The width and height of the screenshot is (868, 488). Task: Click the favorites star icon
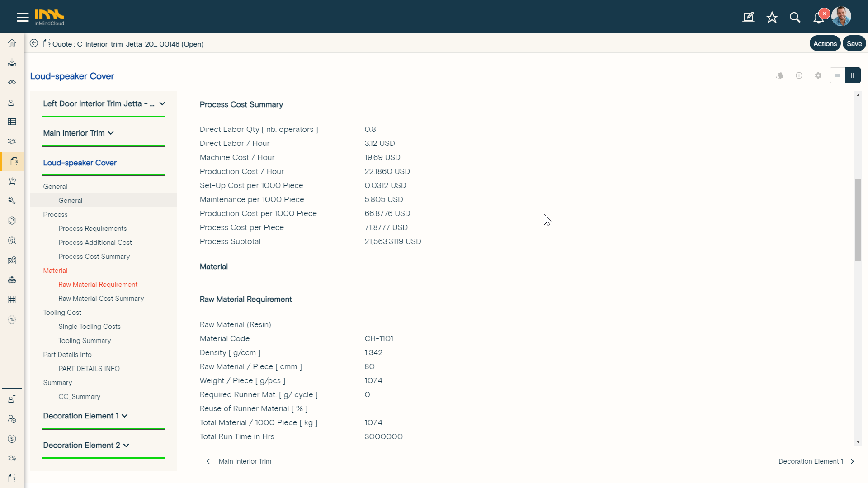coord(772,18)
